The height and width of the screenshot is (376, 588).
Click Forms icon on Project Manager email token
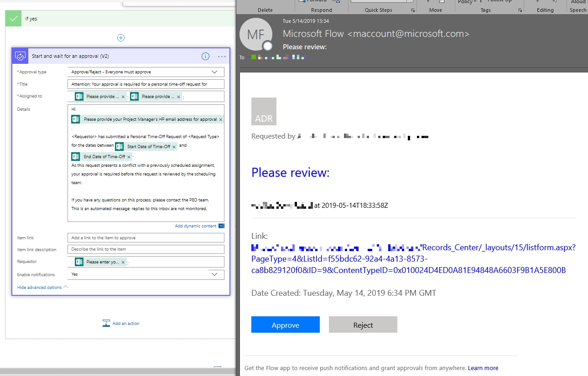(x=76, y=119)
